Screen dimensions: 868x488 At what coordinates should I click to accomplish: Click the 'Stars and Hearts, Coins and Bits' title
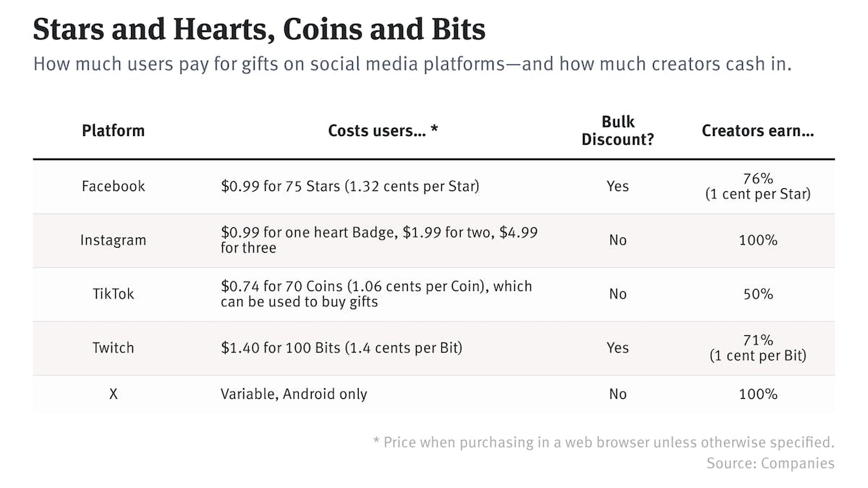pos(259,29)
